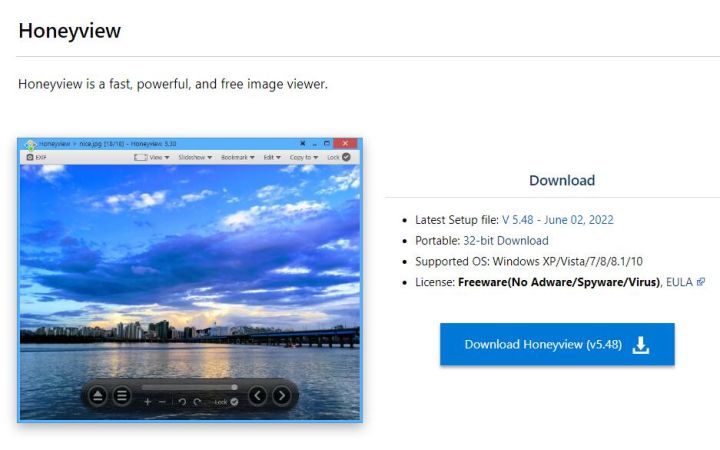
Task: Click the 'Honeyview is a fast, powerful' description text
Action: [x=173, y=84]
